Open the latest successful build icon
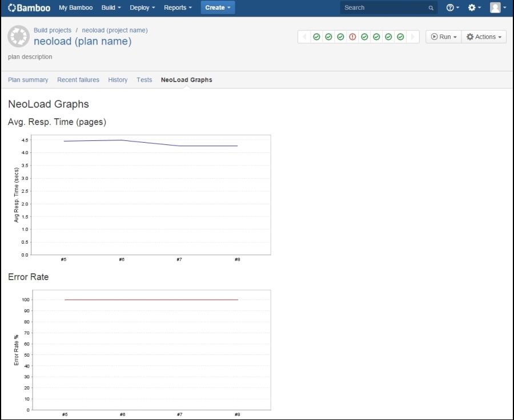Image resolution: width=514 pixels, height=420 pixels. coord(400,37)
